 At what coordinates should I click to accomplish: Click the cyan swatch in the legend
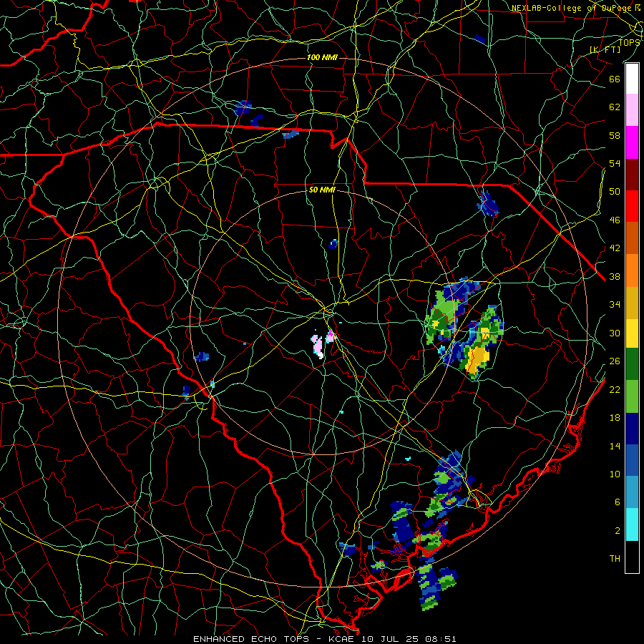632,525
